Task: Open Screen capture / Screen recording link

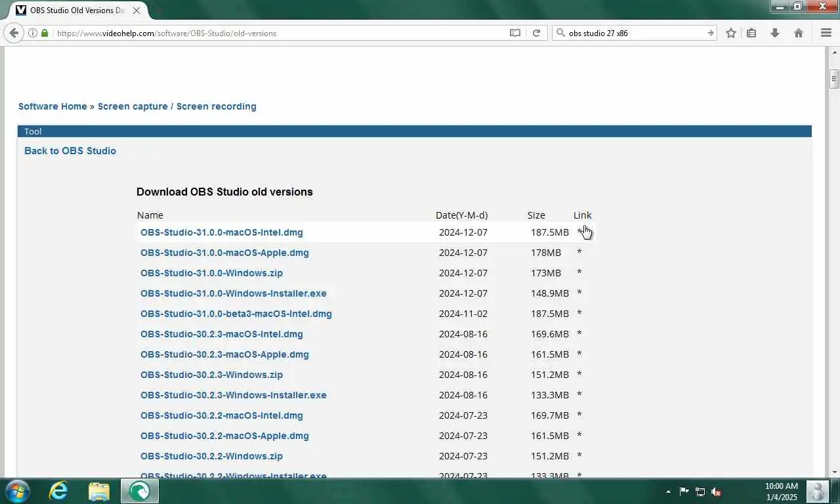Action: coord(177,106)
